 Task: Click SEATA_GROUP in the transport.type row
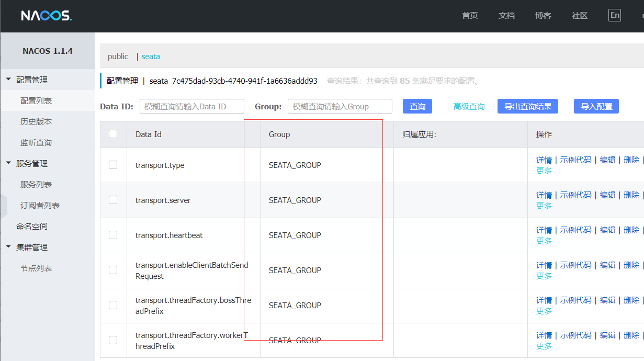295,165
